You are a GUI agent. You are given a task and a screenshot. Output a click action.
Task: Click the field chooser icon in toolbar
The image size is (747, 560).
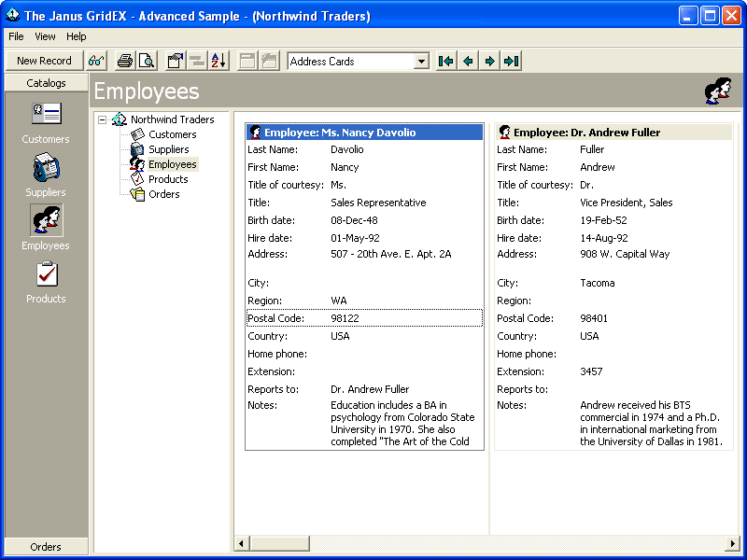[x=176, y=61]
